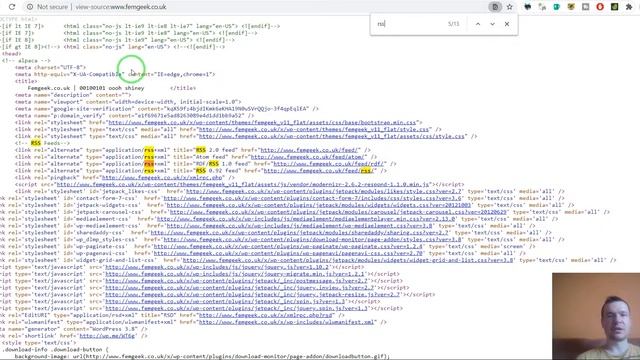Open the jquery-migrate.min.js link
The width and height of the screenshot is (640, 360).
[234, 274]
